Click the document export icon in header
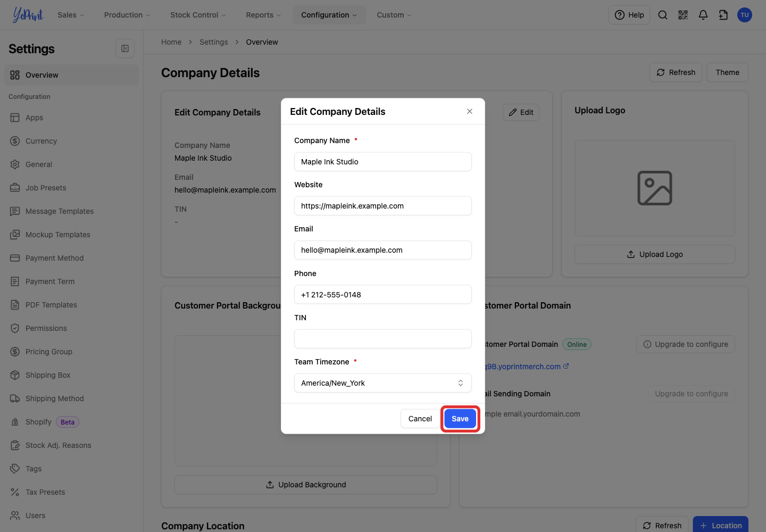 723,15
